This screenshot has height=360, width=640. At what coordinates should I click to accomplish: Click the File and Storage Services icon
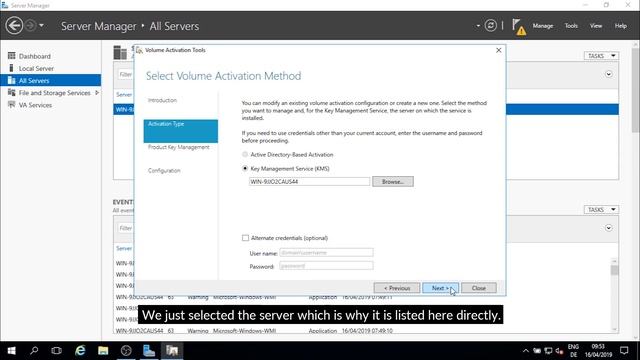tap(11, 93)
